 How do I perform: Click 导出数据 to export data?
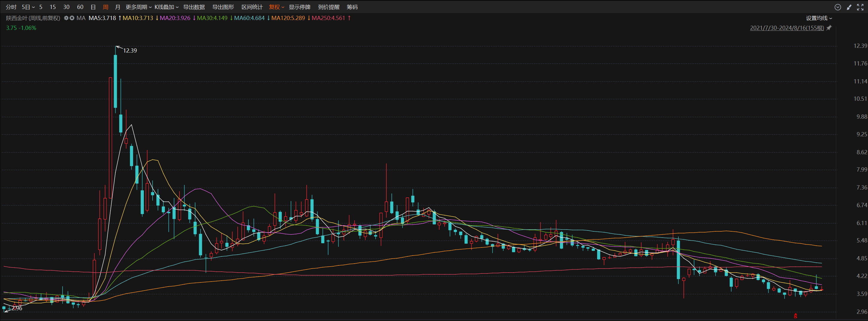194,7
